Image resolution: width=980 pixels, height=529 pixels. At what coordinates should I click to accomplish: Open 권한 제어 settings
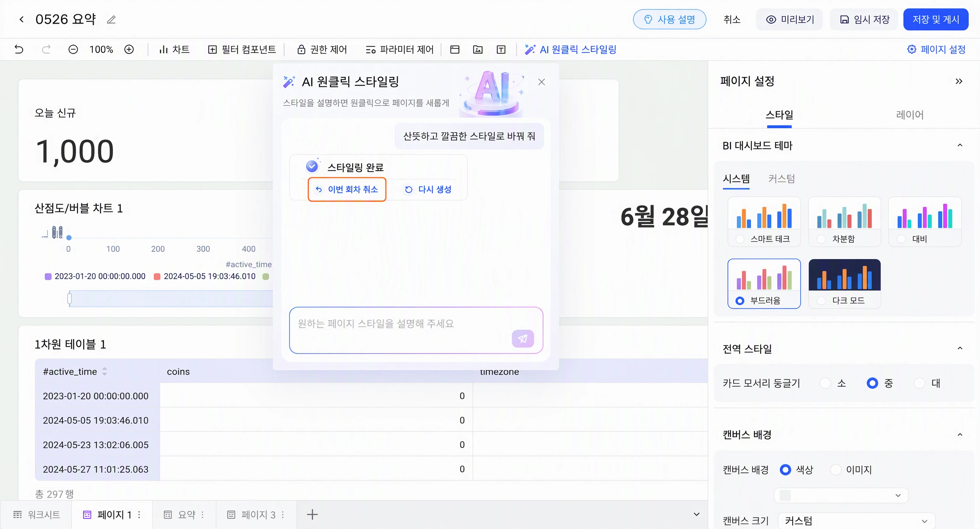tap(322, 49)
